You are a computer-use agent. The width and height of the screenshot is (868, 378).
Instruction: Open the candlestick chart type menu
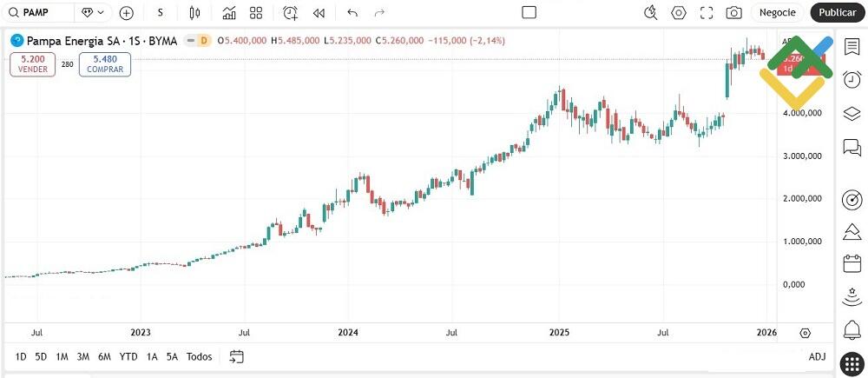[194, 12]
